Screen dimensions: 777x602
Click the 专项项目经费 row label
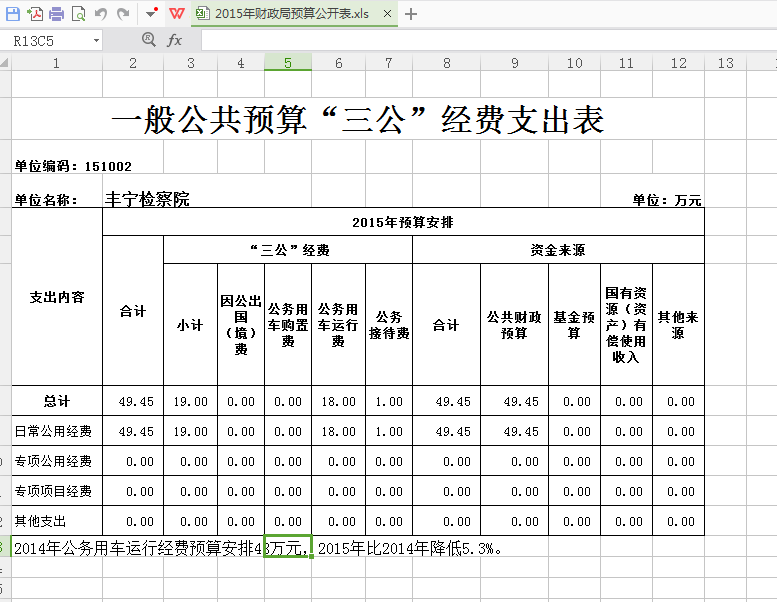click(57, 491)
